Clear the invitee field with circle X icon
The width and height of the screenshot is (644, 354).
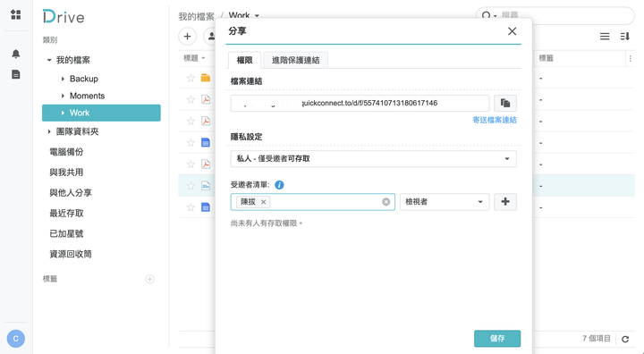coord(386,202)
